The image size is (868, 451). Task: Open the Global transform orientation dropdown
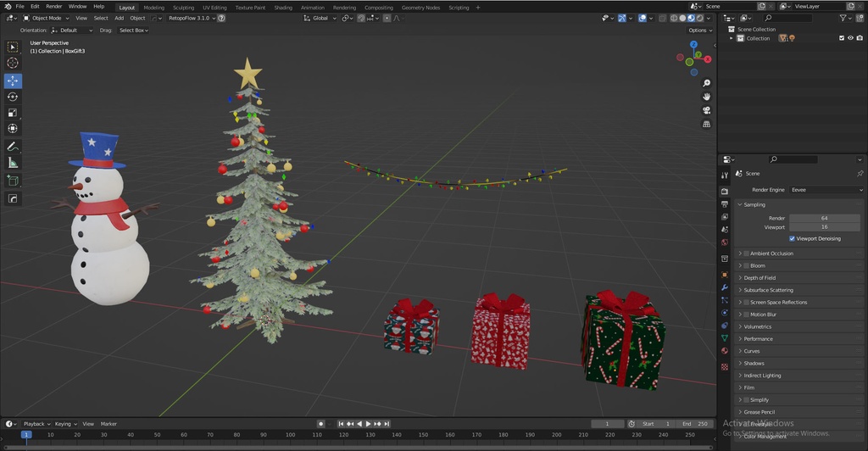320,19
